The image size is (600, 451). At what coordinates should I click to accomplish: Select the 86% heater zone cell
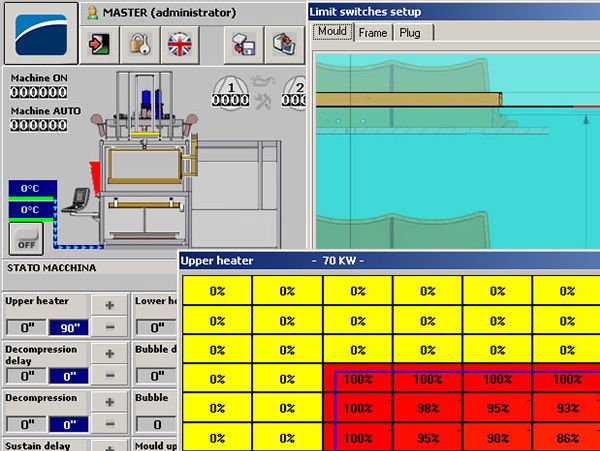point(568,439)
